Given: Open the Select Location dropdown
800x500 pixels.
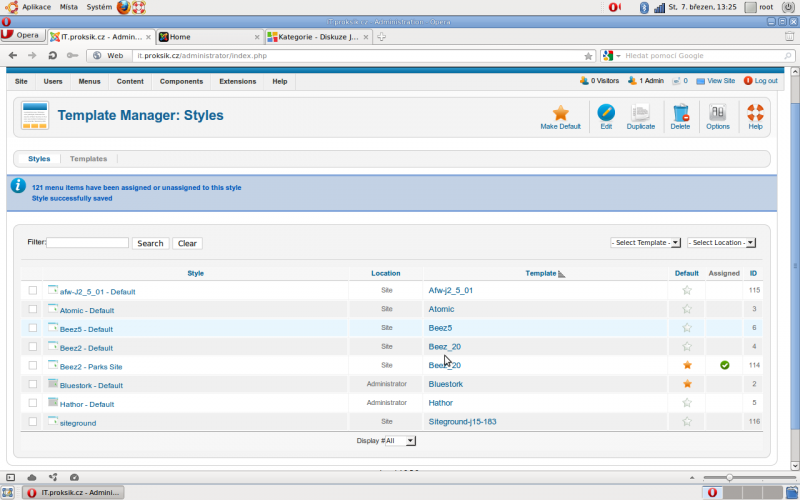Looking at the screenshot, I should (721, 243).
